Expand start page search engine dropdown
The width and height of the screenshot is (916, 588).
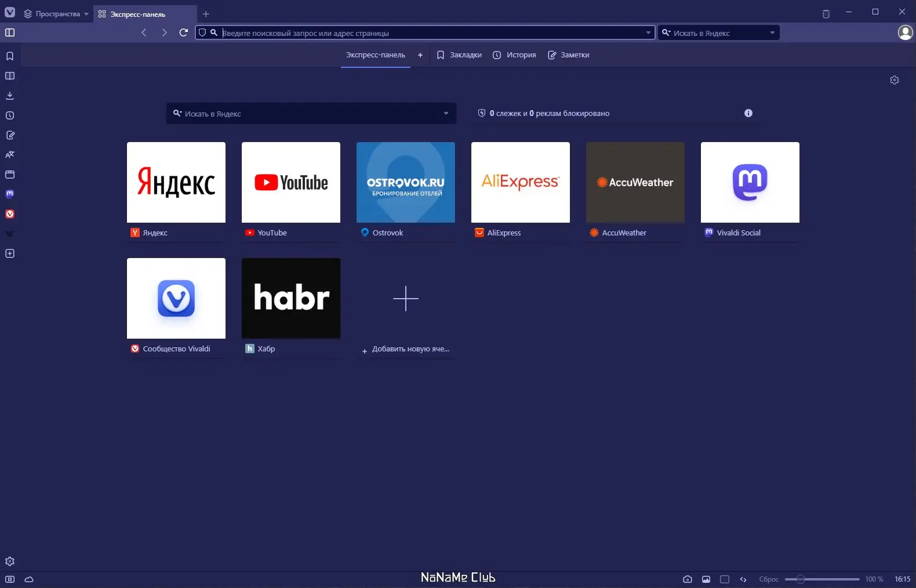point(446,114)
